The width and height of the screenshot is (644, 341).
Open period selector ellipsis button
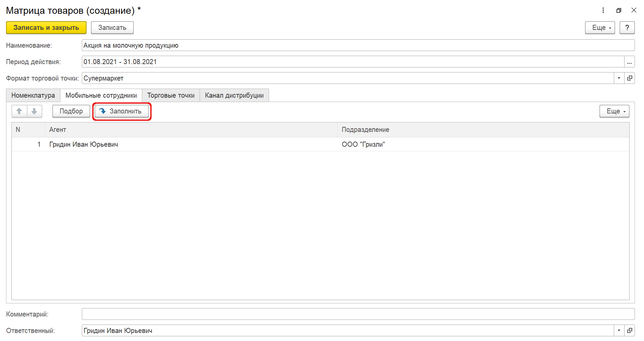[x=630, y=62]
